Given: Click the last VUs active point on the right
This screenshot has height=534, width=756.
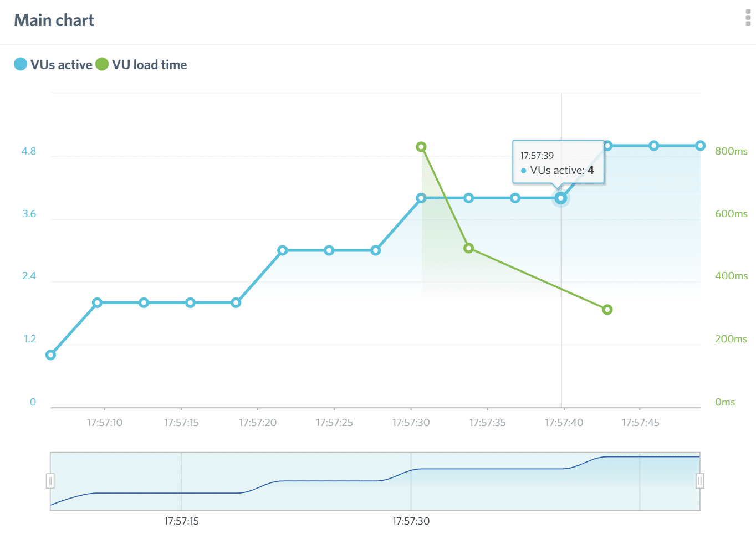Looking at the screenshot, I should point(701,146).
